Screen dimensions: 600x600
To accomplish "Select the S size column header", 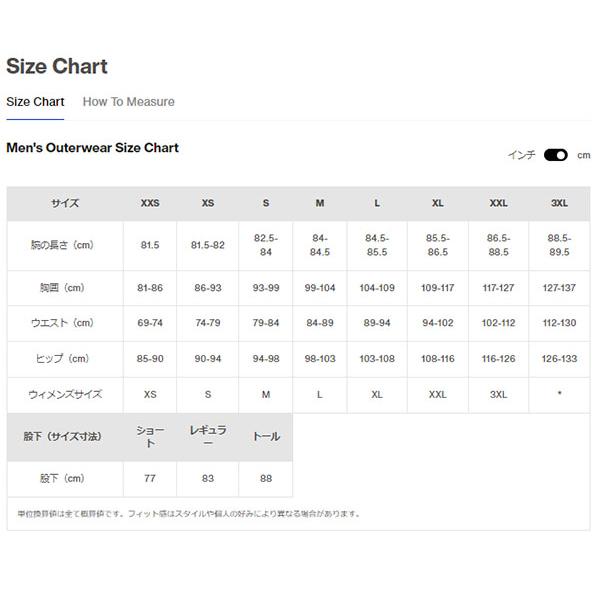I will (x=266, y=203).
